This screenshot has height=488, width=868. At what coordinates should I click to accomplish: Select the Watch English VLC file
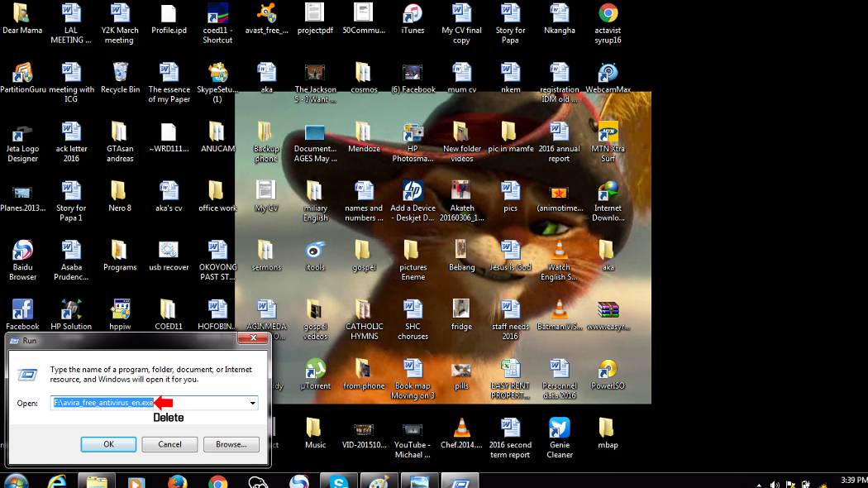click(559, 261)
